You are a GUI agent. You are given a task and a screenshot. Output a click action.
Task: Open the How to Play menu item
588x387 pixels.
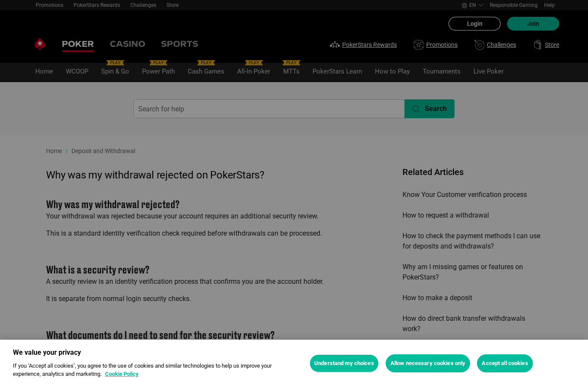coord(392,71)
